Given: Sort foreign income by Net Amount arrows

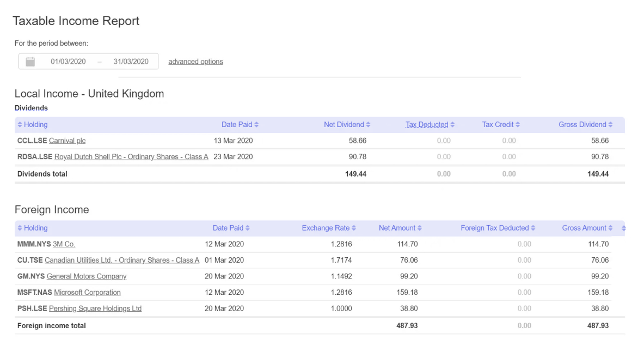Looking at the screenshot, I should pyautogui.click(x=419, y=228).
